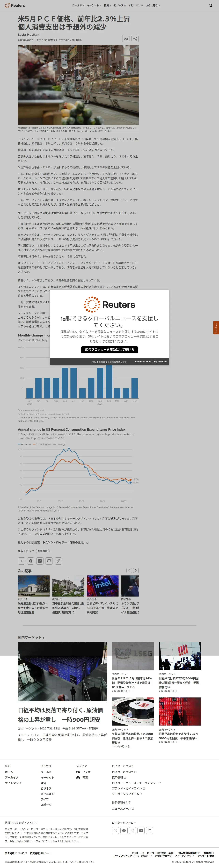The width and height of the screenshot is (219, 868).
Task: Open ロイター・ニュース・エージェンシー footer link
Action: 136,783
